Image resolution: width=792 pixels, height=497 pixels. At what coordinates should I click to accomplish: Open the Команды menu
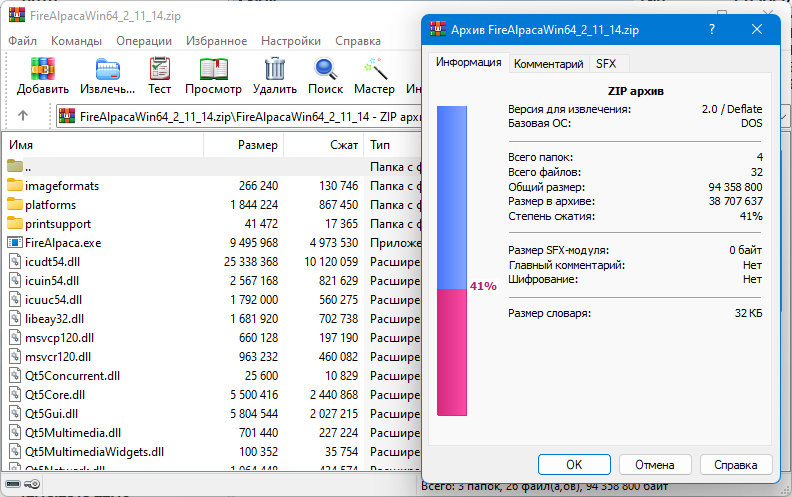click(x=76, y=40)
